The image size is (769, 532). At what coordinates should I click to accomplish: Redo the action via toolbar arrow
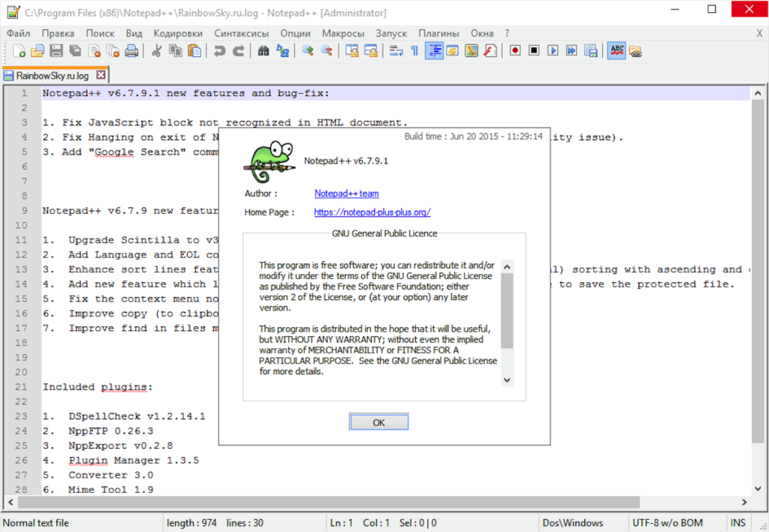click(x=238, y=51)
